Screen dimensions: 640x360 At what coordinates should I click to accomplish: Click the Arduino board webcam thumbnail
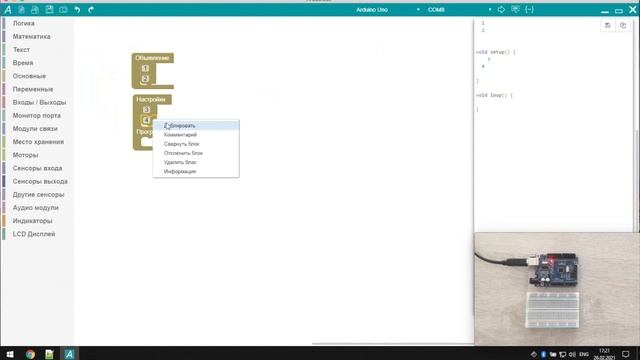557,289
